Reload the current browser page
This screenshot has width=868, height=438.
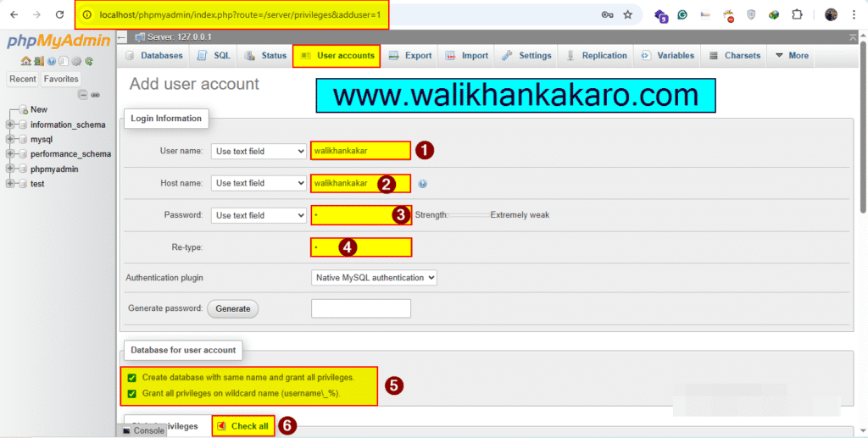tap(59, 15)
